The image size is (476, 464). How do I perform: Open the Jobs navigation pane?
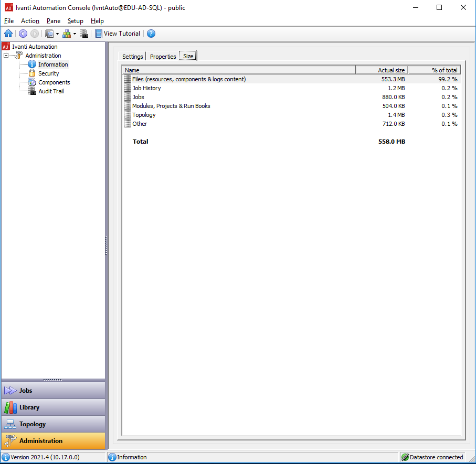coord(53,391)
